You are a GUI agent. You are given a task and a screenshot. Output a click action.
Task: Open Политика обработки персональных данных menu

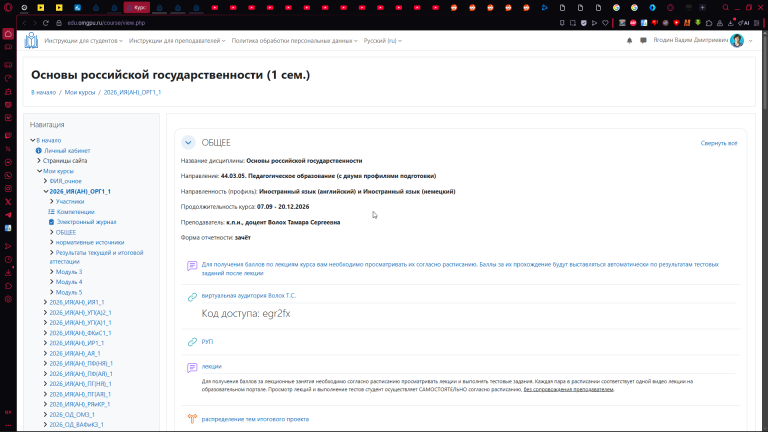pyautogui.click(x=294, y=41)
